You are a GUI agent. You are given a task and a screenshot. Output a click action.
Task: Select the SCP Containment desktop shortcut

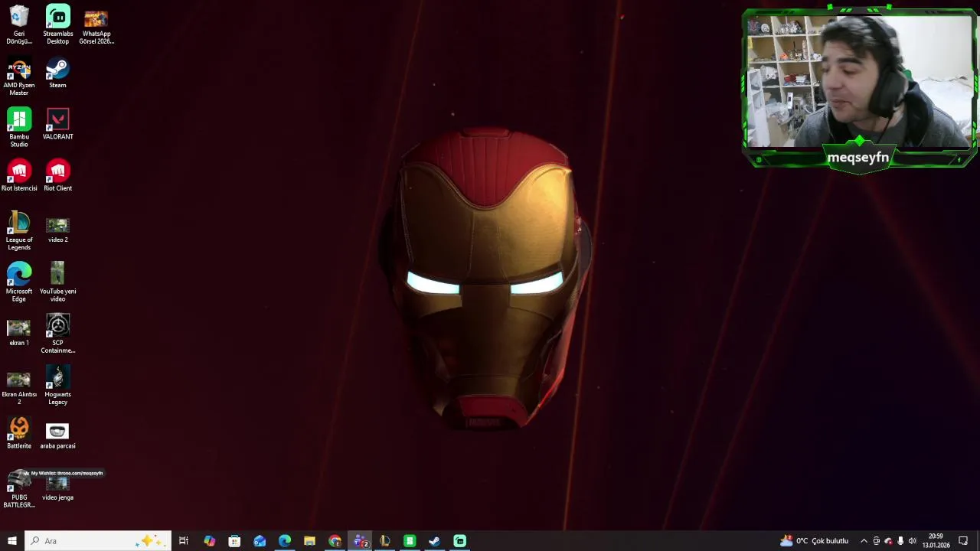point(57,334)
